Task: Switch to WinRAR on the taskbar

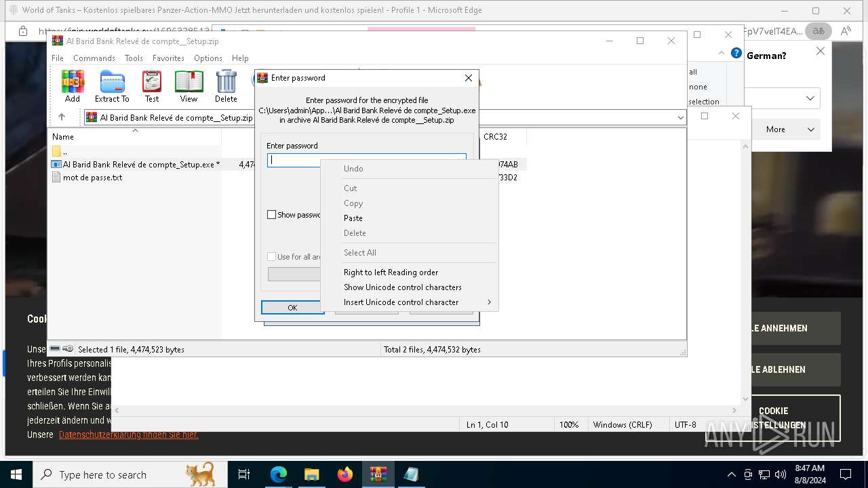Action: (x=378, y=474)
